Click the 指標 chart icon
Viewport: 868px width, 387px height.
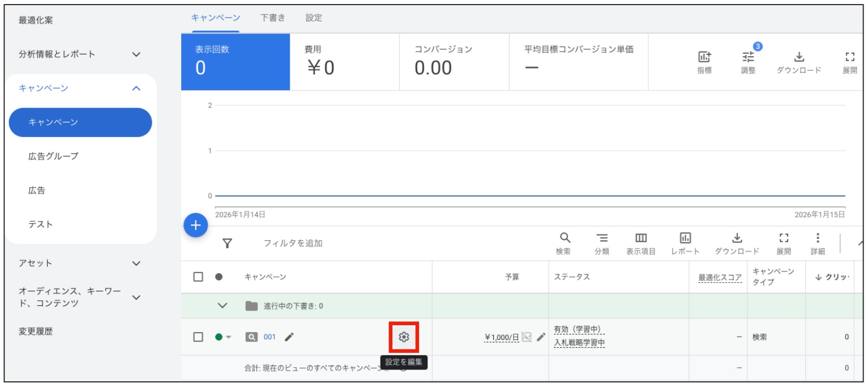(704, 57)
